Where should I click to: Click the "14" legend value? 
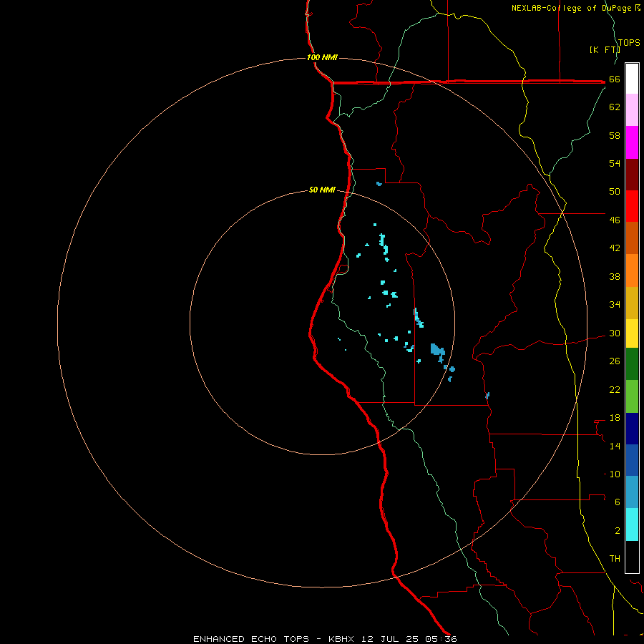coord(615,446)
